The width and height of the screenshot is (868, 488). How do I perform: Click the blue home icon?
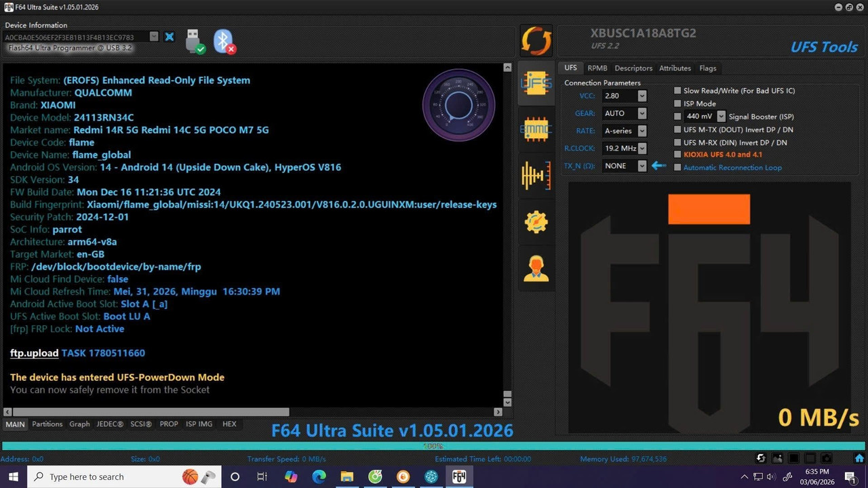tap(859, 459)
